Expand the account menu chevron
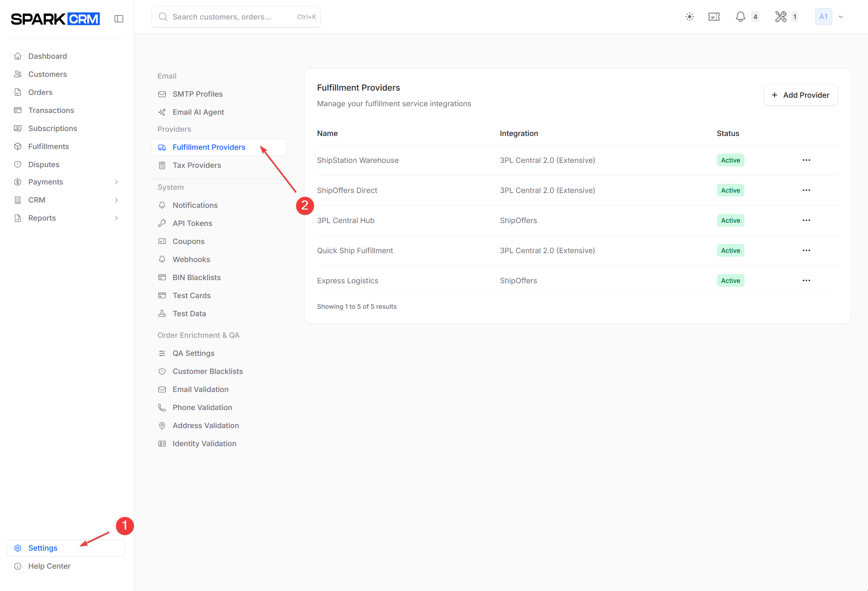868x591 pixels. pos(840,17)
